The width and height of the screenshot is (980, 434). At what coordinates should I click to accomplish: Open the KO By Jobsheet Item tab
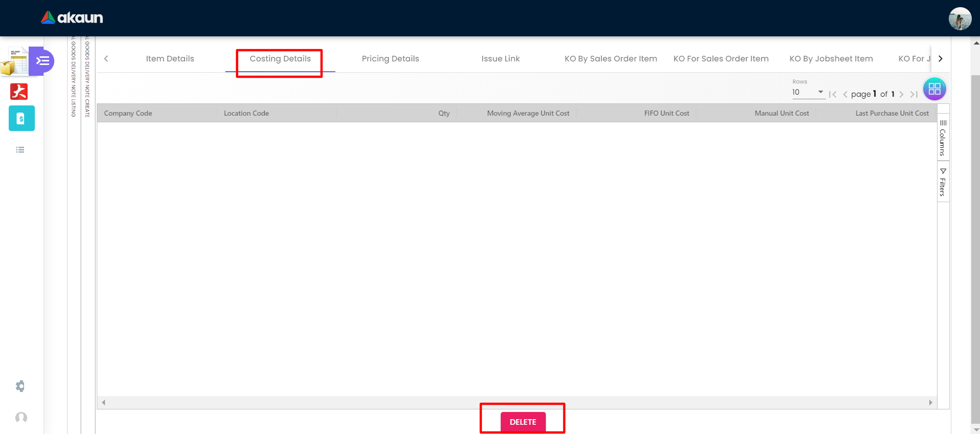[831, 59]
